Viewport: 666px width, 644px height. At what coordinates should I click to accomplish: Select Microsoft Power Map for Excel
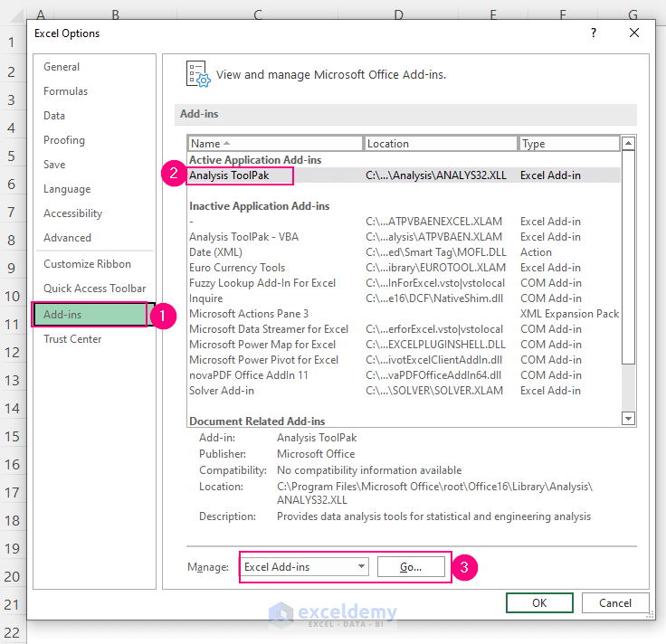[262, 345]
